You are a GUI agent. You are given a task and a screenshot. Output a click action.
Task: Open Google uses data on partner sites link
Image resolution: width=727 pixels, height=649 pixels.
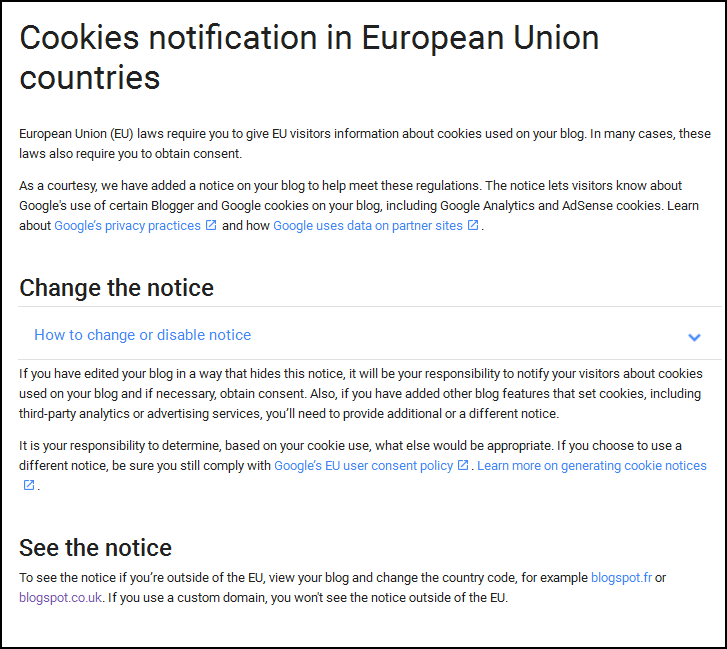368,226
